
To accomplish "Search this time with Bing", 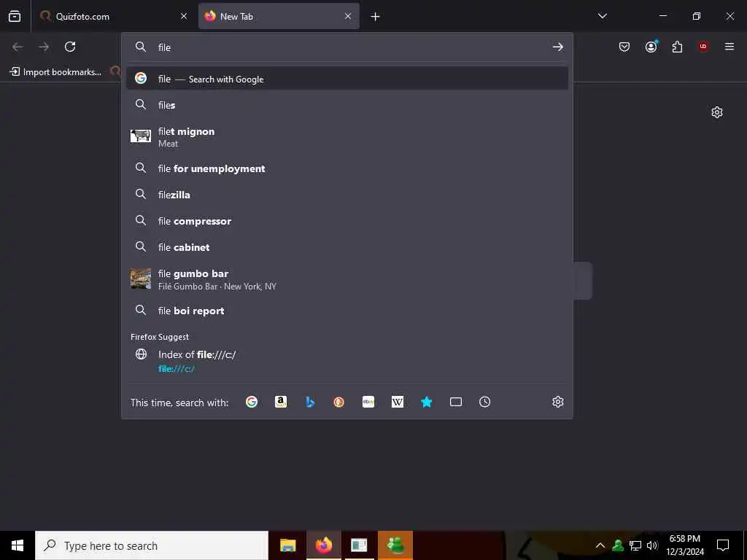I will (x=310, y=402).
